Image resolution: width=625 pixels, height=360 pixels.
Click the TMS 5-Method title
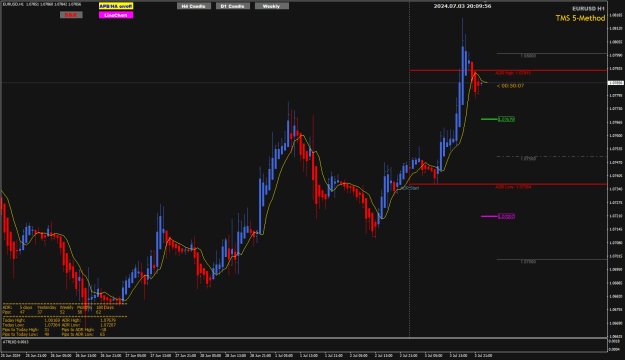coord(580,18)
